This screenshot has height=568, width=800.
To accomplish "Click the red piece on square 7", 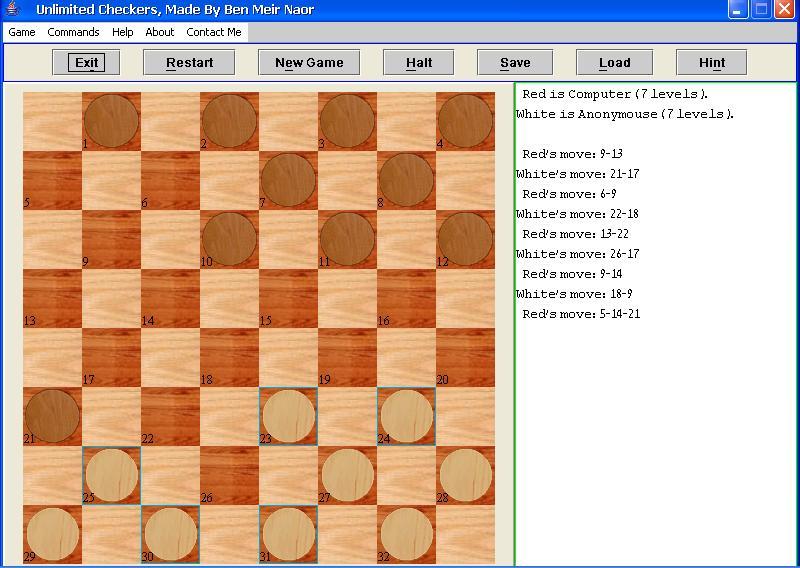I will point(288,180).
